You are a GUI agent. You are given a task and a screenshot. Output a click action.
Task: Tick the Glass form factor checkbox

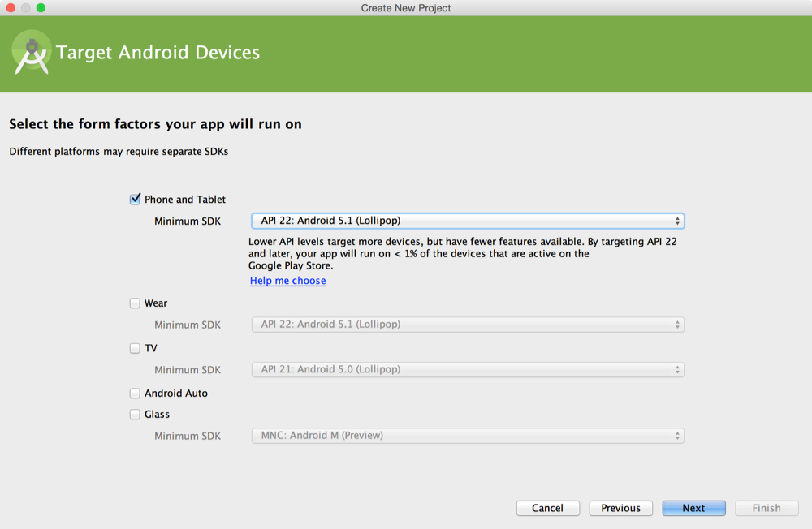(x=135, y=414)
